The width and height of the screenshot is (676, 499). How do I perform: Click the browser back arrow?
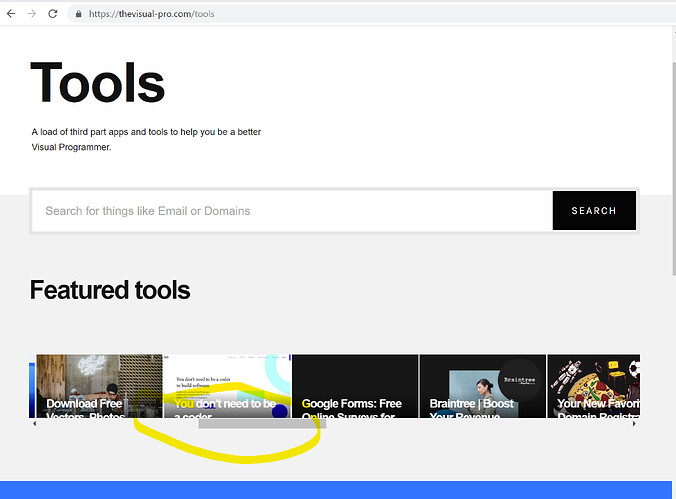pos(11,14)
